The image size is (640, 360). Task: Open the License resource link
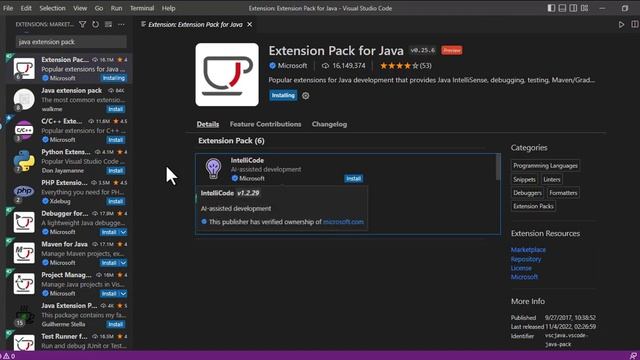(521, 268)
